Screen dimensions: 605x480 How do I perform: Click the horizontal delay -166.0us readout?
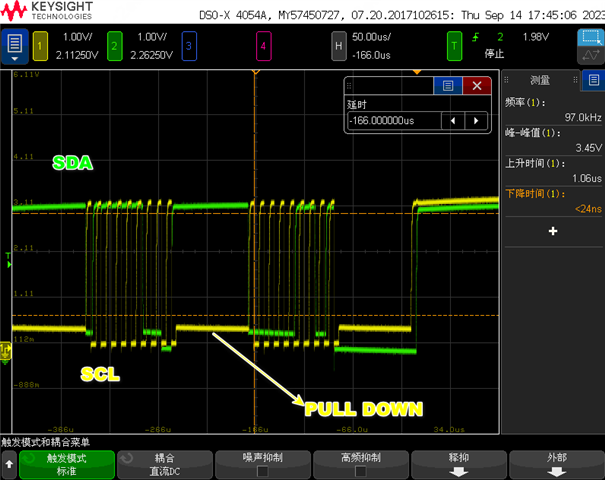click(x=371, y=55)
